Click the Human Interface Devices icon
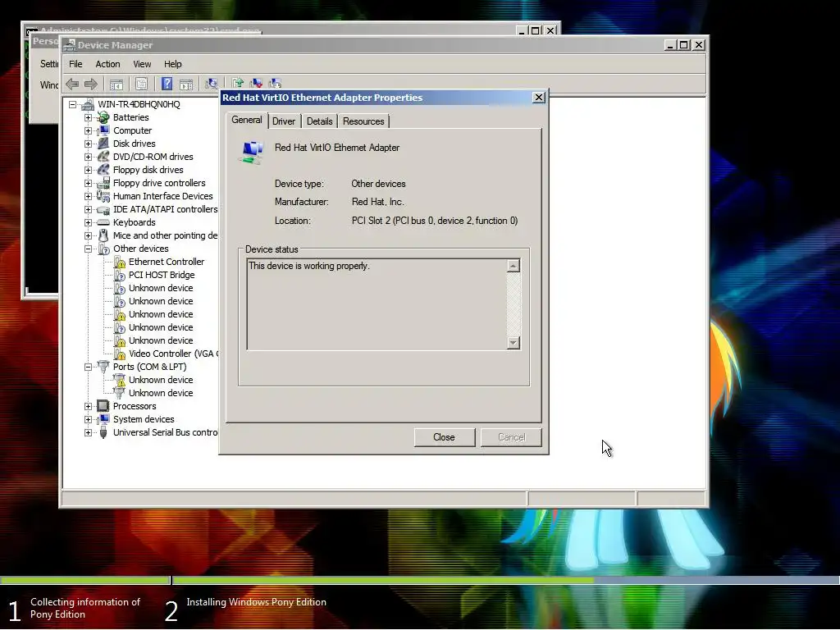Screen dimensions: 840x630 [103, 196]
